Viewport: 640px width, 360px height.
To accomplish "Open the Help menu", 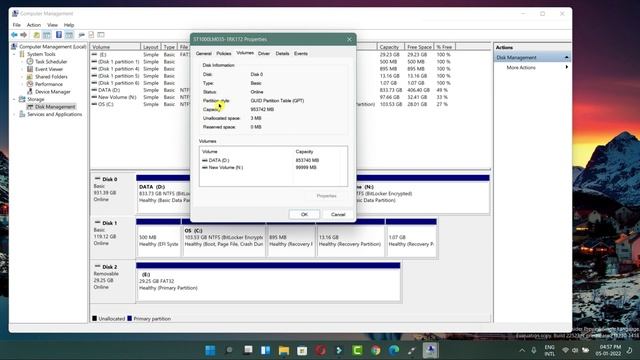I will [69, 25].
